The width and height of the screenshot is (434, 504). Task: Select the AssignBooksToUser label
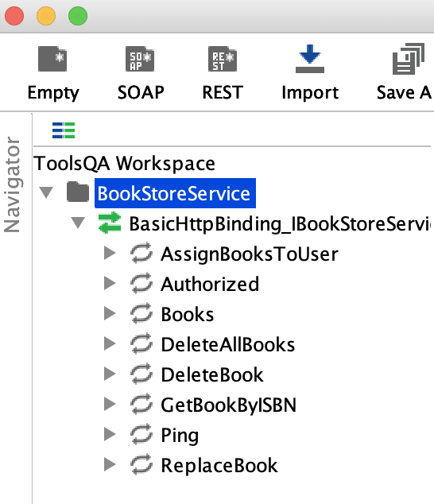(x=250, y=254)
